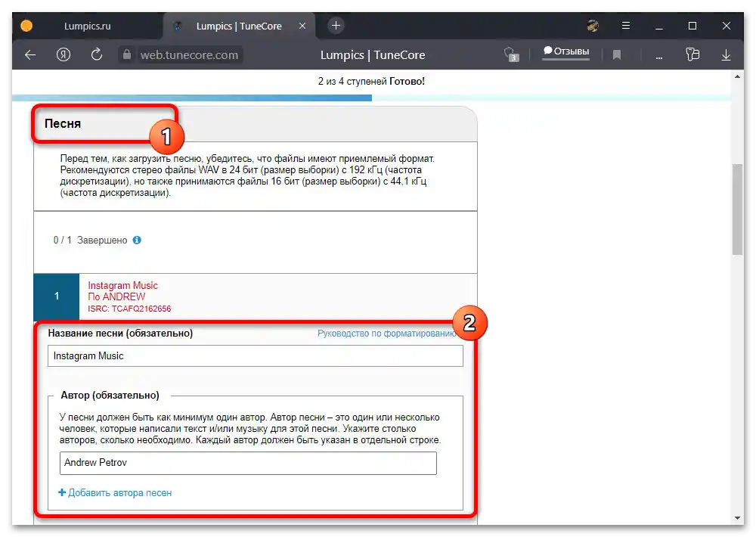Click info icon beside Завершено
The image size is (756, 537).
(137, 240)
